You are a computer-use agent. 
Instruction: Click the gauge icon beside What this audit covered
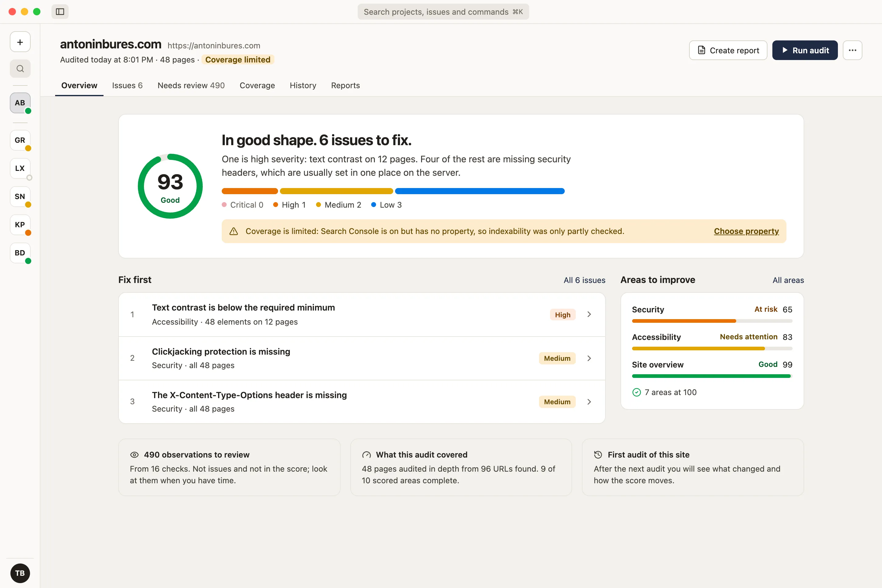[366, 455]
